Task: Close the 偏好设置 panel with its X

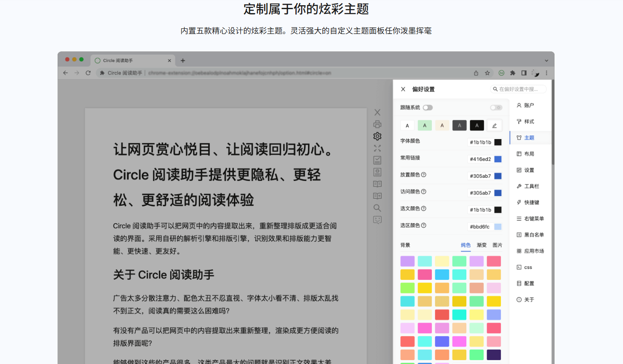Action: click(403, 89)
